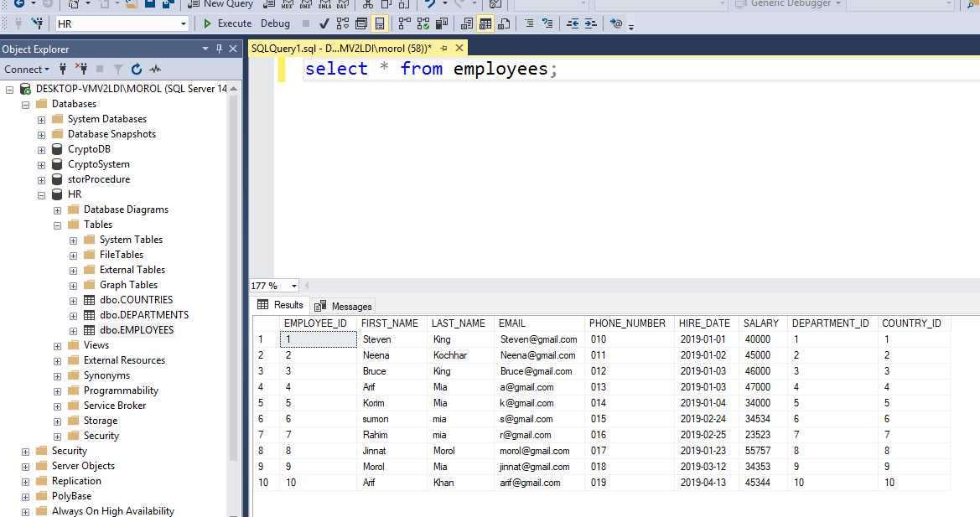Open the Connect menu in Object Explorer
Screen dimensions: 980x517
coord(26,69)
